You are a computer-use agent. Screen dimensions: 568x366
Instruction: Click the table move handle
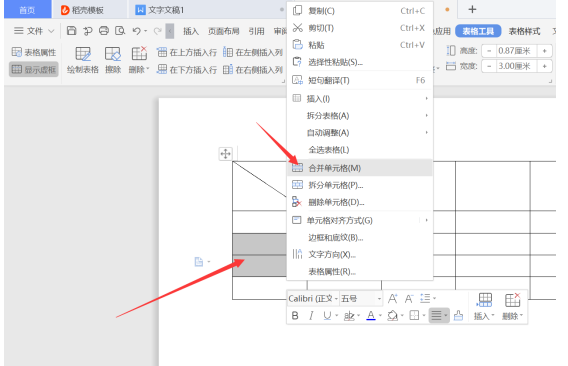tap(225, 154)
